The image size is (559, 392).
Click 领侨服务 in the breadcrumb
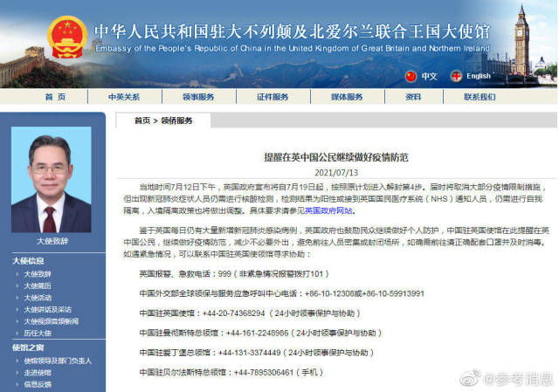point(176,120)
